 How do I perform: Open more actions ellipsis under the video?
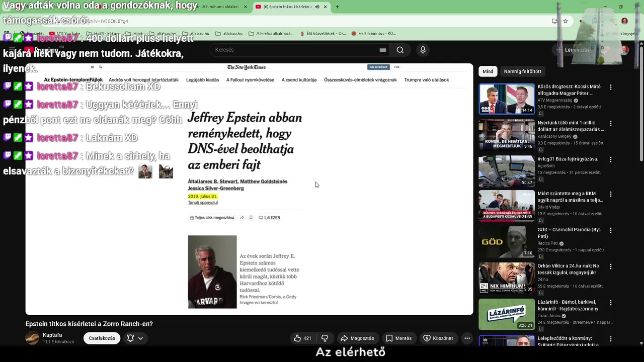[467, 338]
